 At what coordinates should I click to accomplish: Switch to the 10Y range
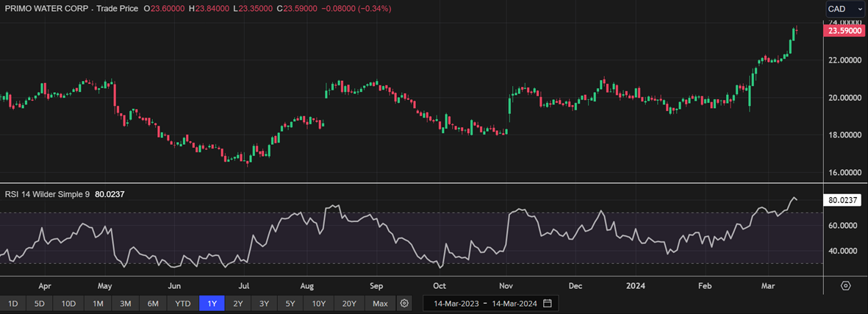click(319, 304)
